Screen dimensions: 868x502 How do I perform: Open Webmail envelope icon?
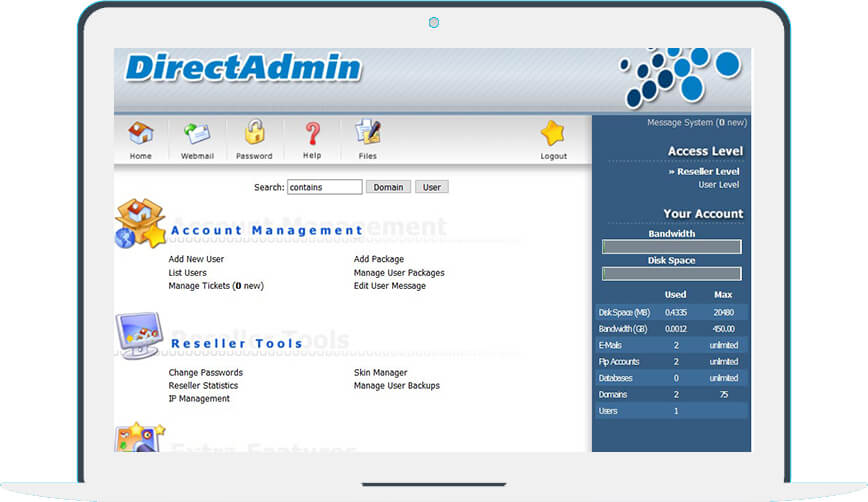coord(197,134)
